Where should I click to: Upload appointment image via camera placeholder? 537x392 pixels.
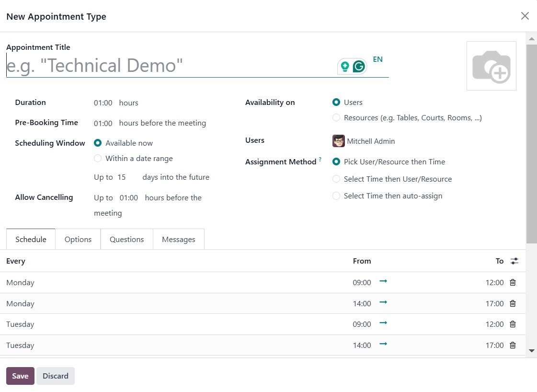pyautogui.click(x=491, y=66)
